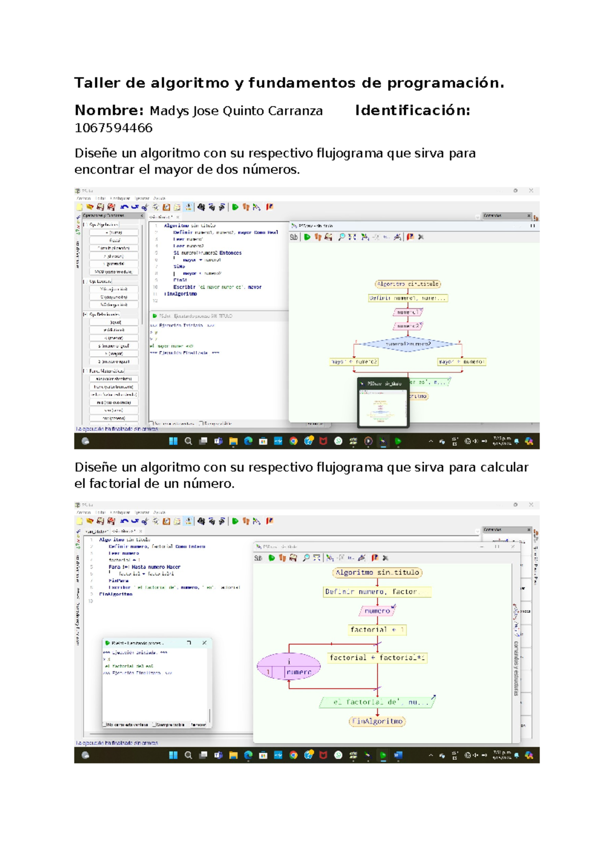Click 'Escribir' line 10 in upper code editor
Image resolution: width=614 pixels, height=868 pixels.
tap(217, 287)
